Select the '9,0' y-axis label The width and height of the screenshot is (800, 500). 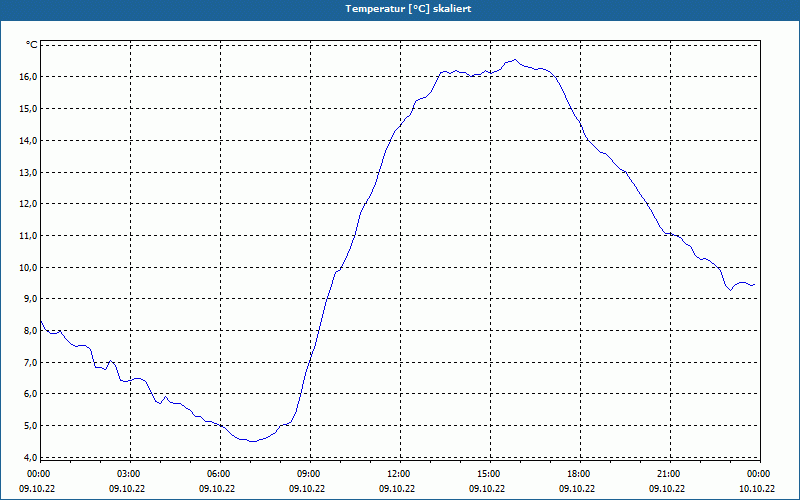click(31, 298)
